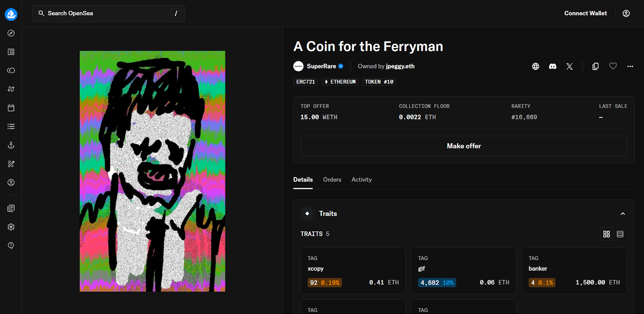The height and width of the screenshot is (314, 644).
Task: Click the copy link icon near the heart
Action: 595,66
